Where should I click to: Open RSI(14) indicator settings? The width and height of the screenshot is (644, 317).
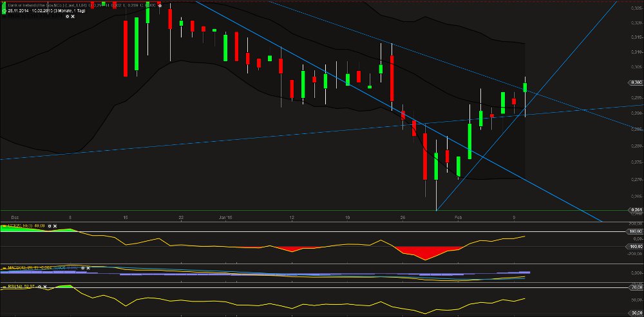41,286
